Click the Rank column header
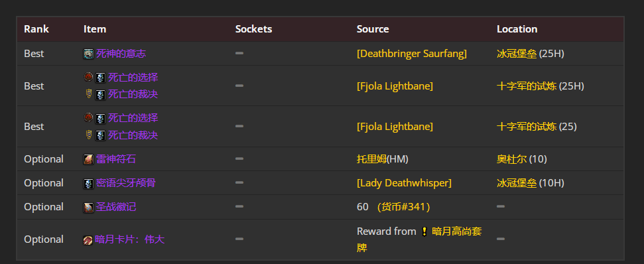Image resolution: width=644 pixels, height=264 pixels. click(36, 29)
